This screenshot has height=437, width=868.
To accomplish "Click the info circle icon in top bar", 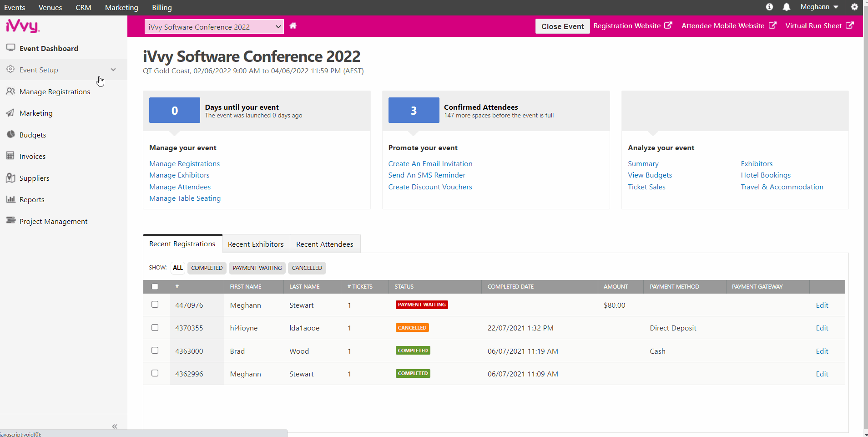I will point(769,7).
